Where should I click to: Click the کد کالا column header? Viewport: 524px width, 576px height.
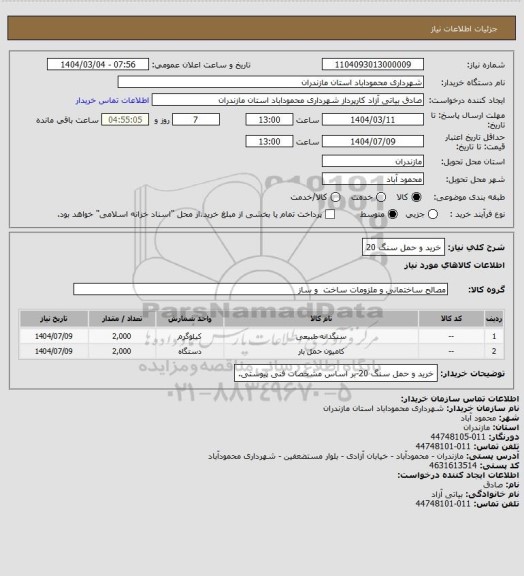[451, 318]
